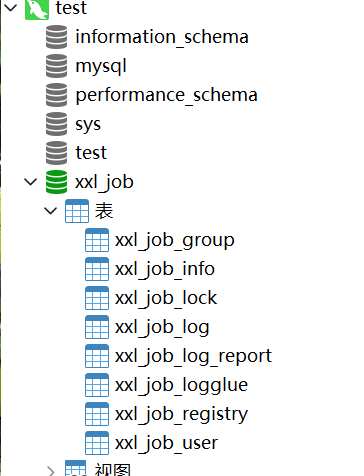
Task: Click the xxl_job_log_report table icon
Action: (x=97, y=356)
